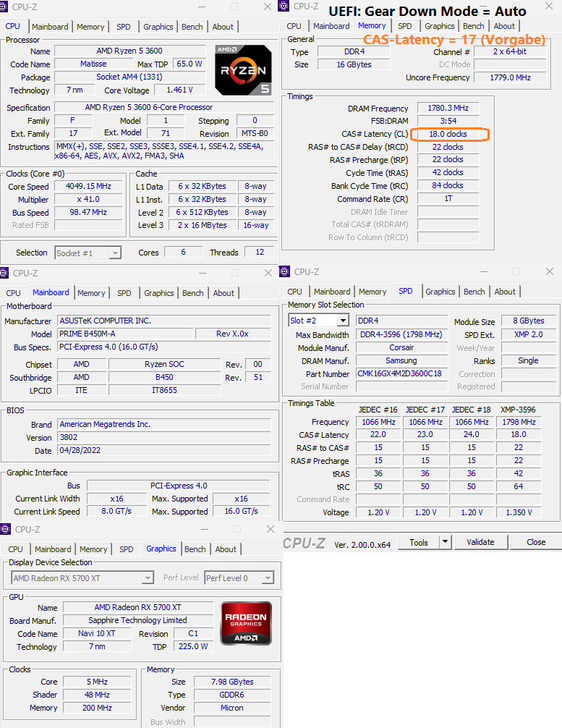Click the CPU-Z title icon of the SPD slot window

tap(284, 271)
